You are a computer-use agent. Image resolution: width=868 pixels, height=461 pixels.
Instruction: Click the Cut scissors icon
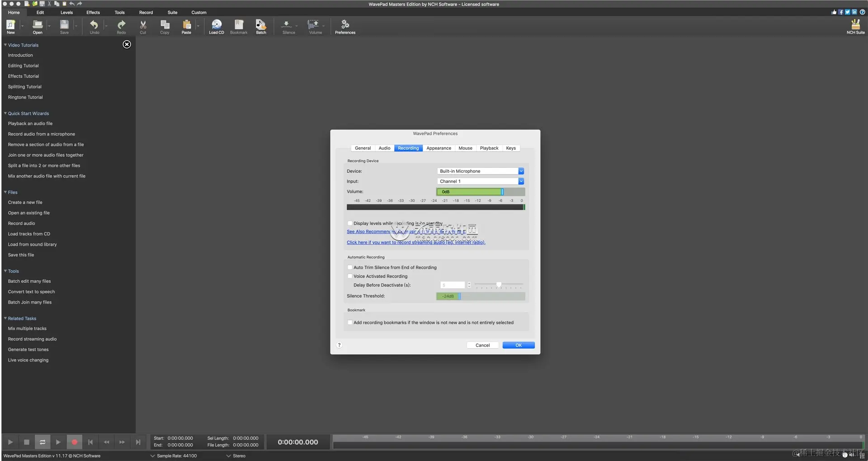tap(143, 26)
